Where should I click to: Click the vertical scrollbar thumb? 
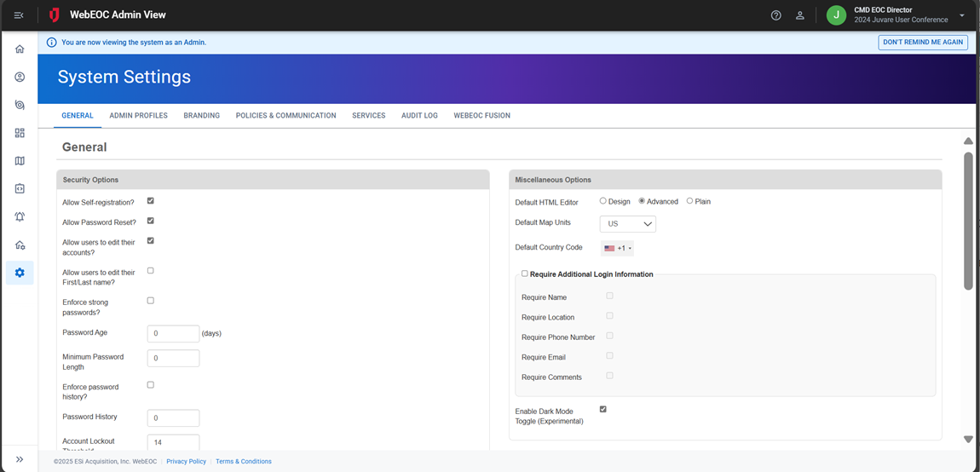[968, 220]
